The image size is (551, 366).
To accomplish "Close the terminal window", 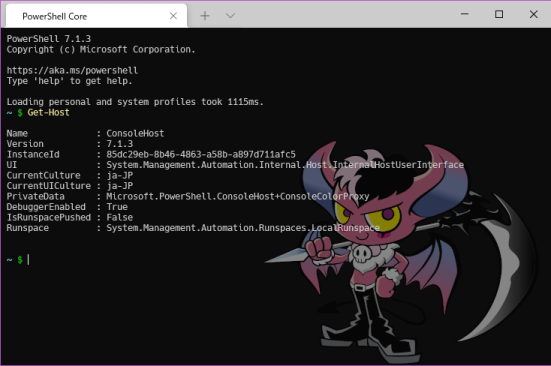I will (x=533, y=14).
